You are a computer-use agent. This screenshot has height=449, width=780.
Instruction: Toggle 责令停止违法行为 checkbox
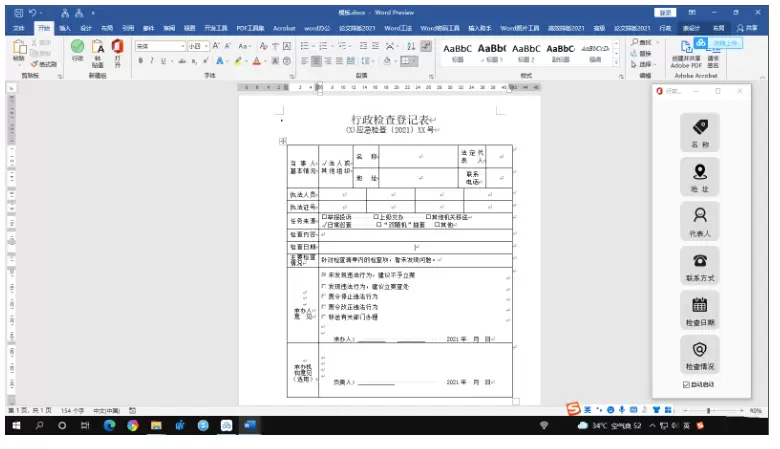pyautogui.click(x=324, y=296)
